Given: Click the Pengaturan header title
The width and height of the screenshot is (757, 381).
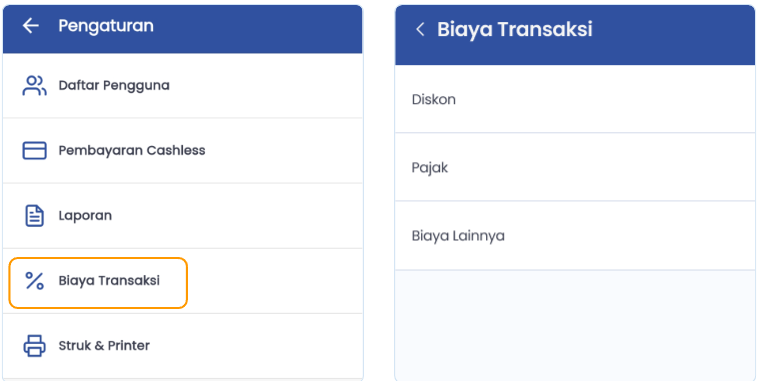Looking at the screenshot, I should [106, 26].
